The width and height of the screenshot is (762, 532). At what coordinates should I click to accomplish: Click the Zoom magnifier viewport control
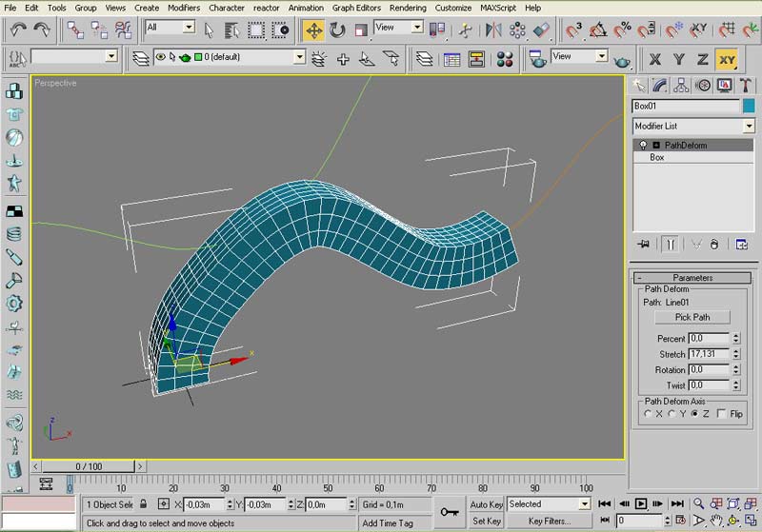698,503
